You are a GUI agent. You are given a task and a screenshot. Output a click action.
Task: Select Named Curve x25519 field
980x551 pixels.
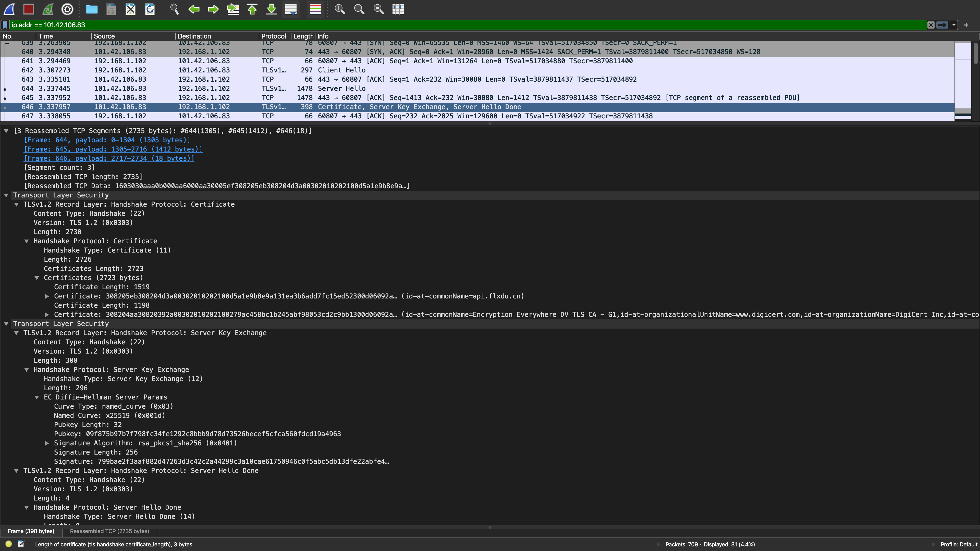tap(109, 416)
